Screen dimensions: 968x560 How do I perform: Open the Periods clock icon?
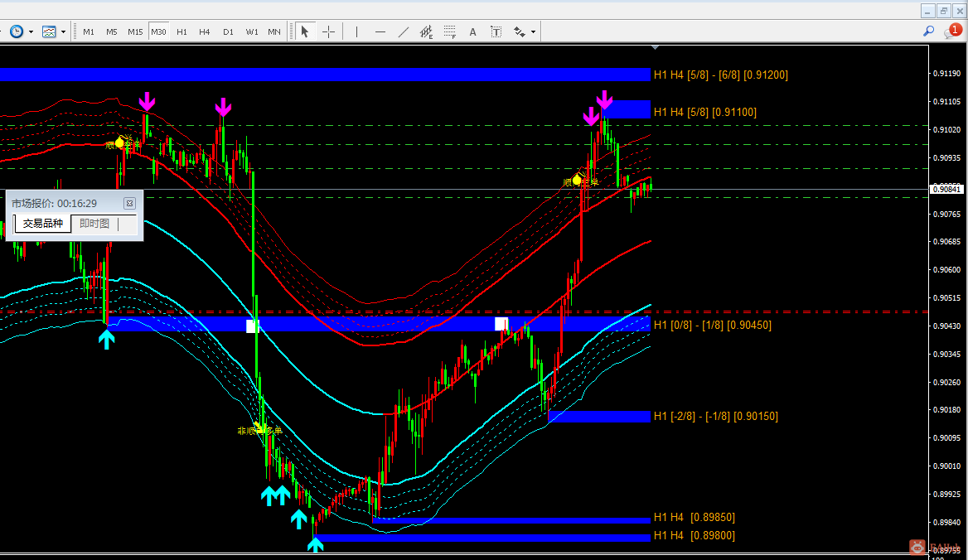pos(17,31)
